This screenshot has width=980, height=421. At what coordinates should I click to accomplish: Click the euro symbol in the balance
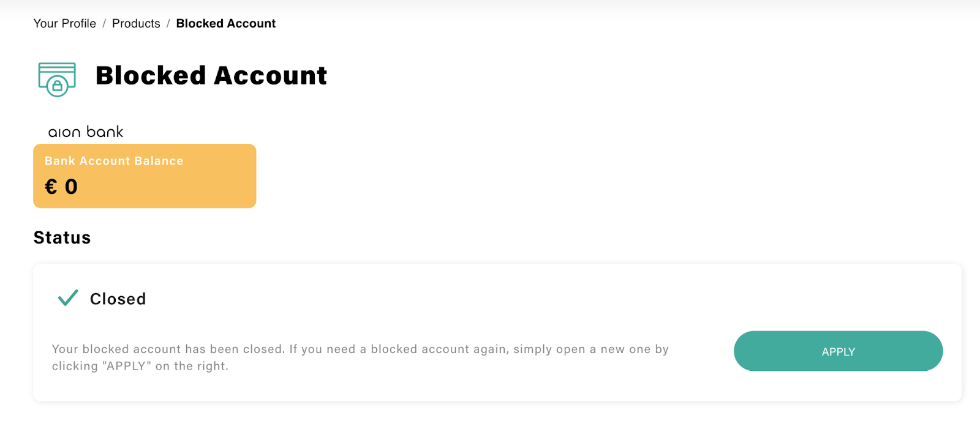[x=51, y=187]
